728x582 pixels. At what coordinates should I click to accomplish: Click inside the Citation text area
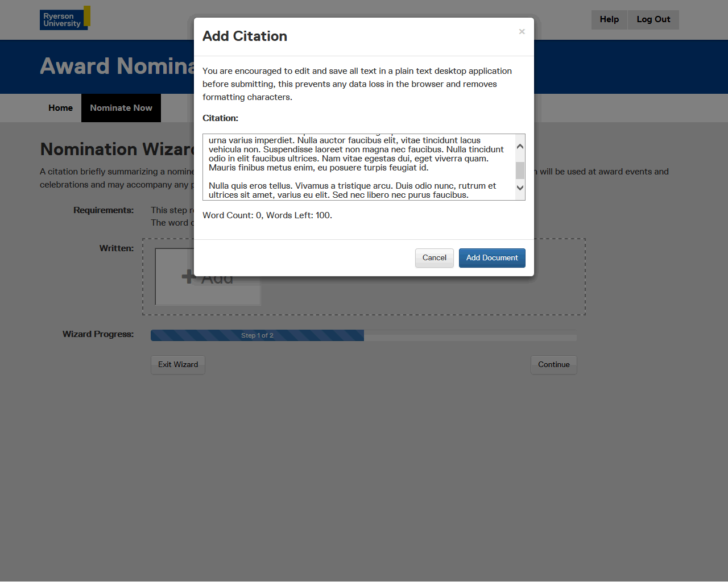[358, 167]
